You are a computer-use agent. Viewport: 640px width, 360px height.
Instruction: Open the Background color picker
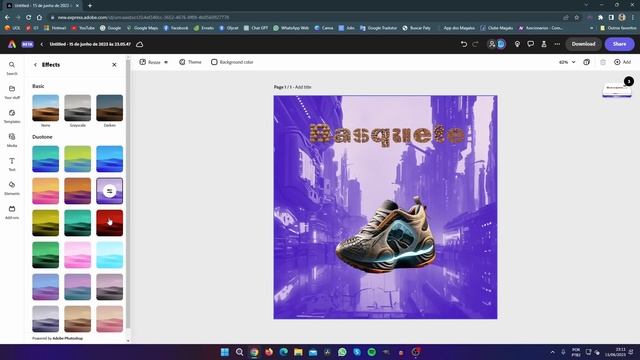click(232, 62)
